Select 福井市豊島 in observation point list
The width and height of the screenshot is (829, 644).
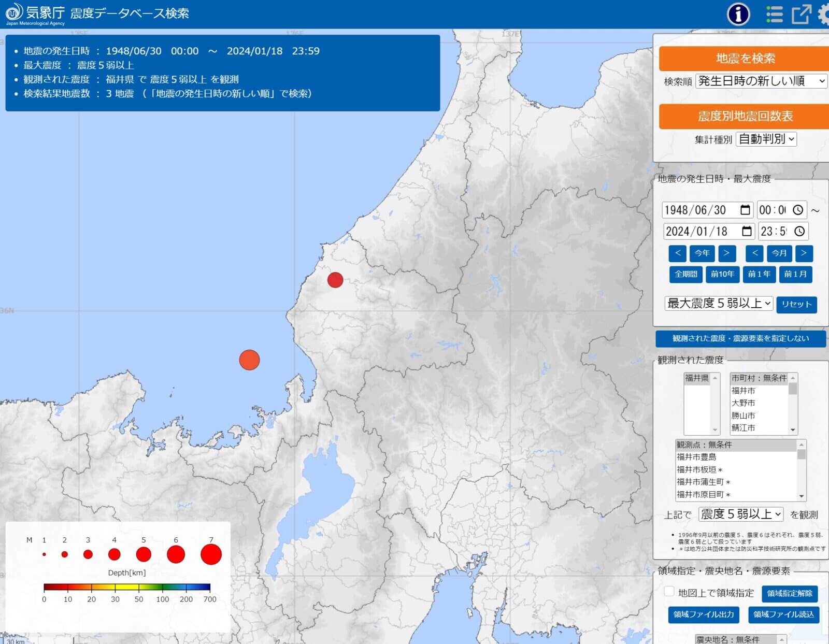coord(696,457)
